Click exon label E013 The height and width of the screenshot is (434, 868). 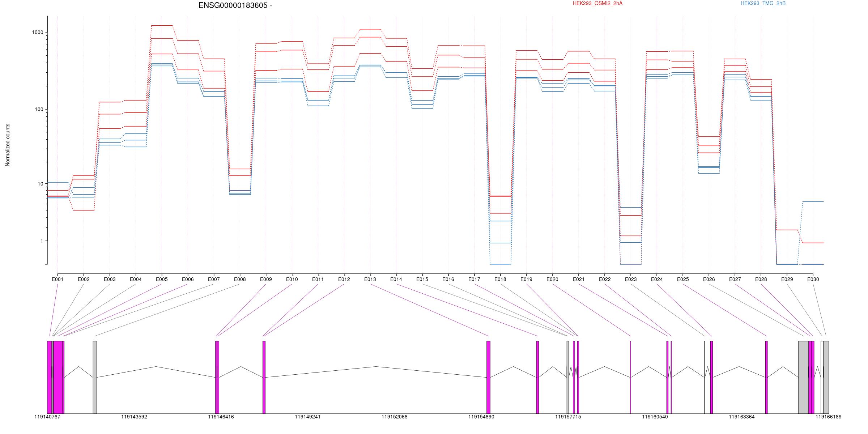pyautogui.click(x=370, y=279)
